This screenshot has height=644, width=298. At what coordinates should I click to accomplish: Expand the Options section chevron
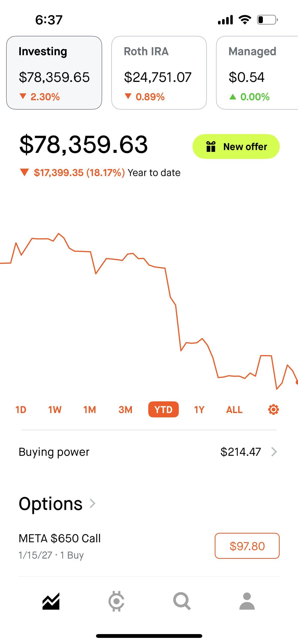pyautogui.click(x=93, y=503)
